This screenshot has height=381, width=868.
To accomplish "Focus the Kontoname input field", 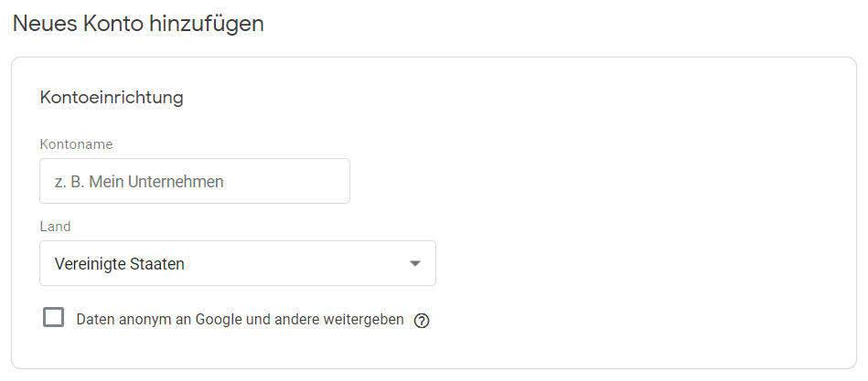I will click(x=195, y=181).
